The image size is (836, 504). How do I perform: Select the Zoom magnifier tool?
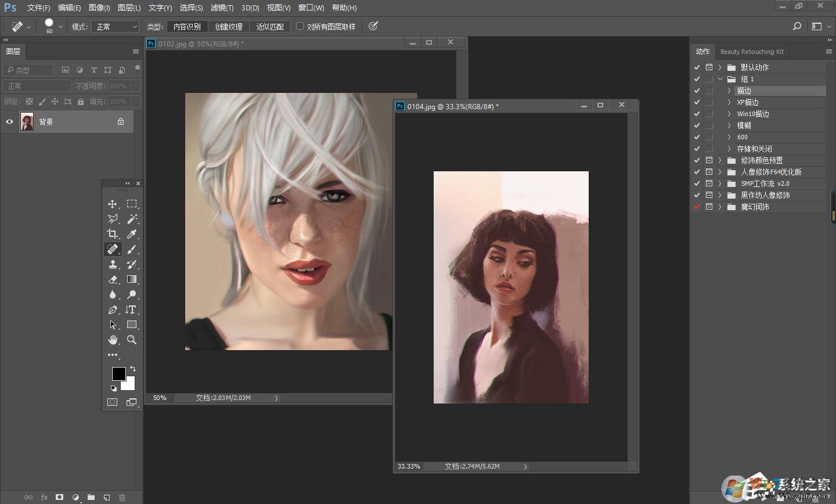click(x=132, y=340)
